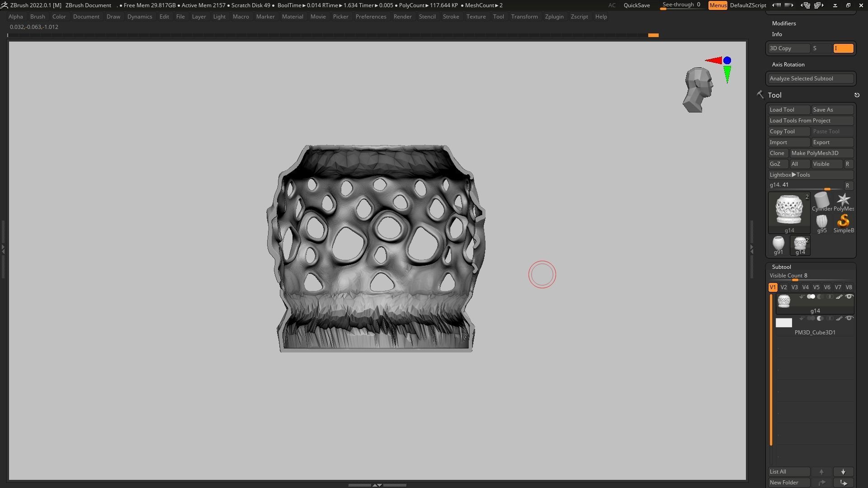This screenshot has height=488, width=868.
Task: Toggle the Menus button off
Action: [x=717, y=5]
